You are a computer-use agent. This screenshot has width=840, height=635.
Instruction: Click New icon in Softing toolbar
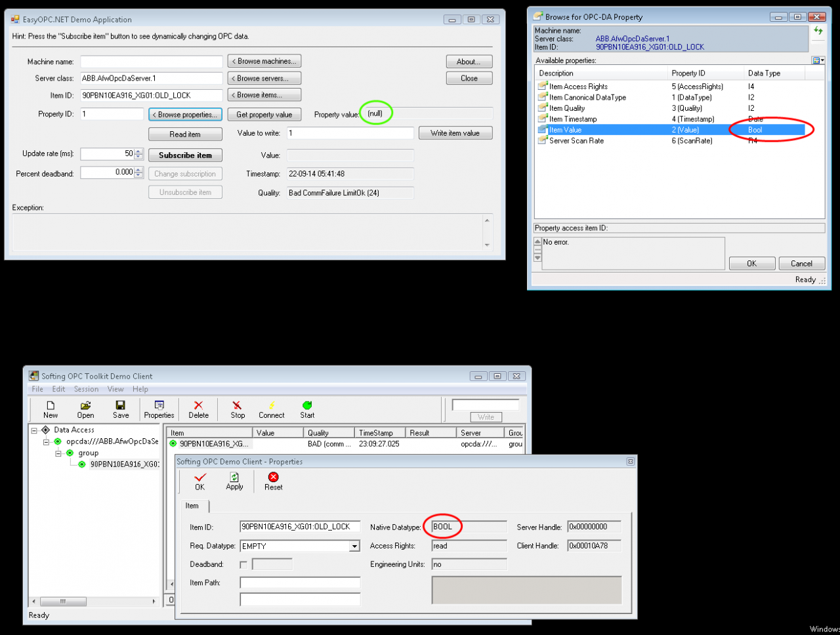[51, 405]
